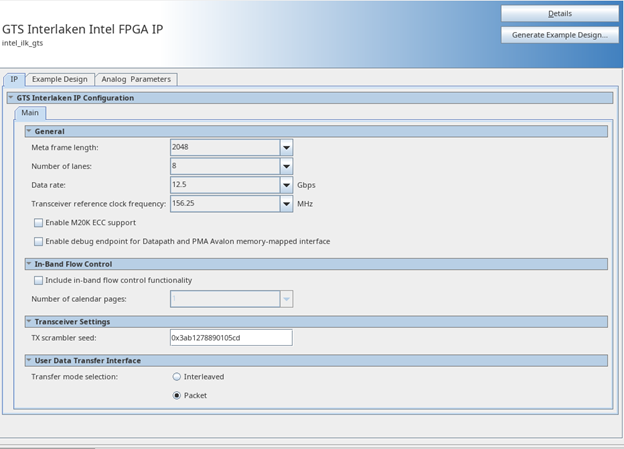Enable debug endpoint for Datapath and PMA

[x=39, y=241]
